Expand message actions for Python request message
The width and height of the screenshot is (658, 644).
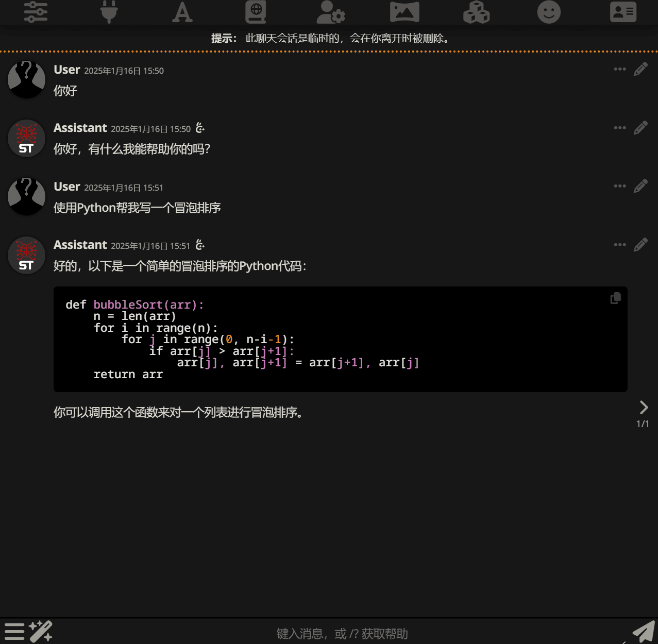pyautogui.click(x=620, y=186)
